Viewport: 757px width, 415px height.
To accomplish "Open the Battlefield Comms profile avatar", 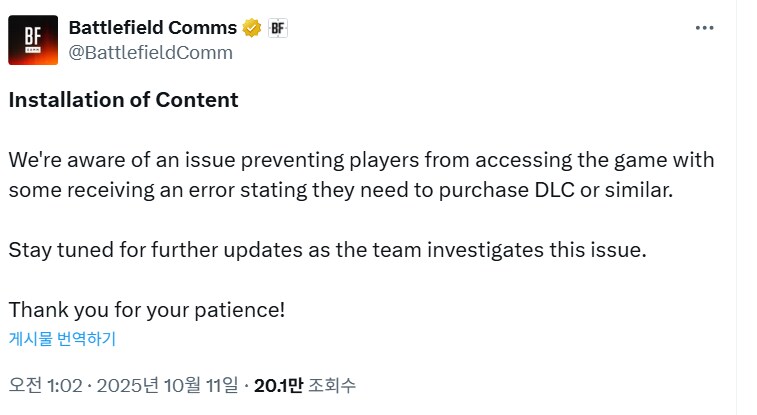I will (33, 40).
